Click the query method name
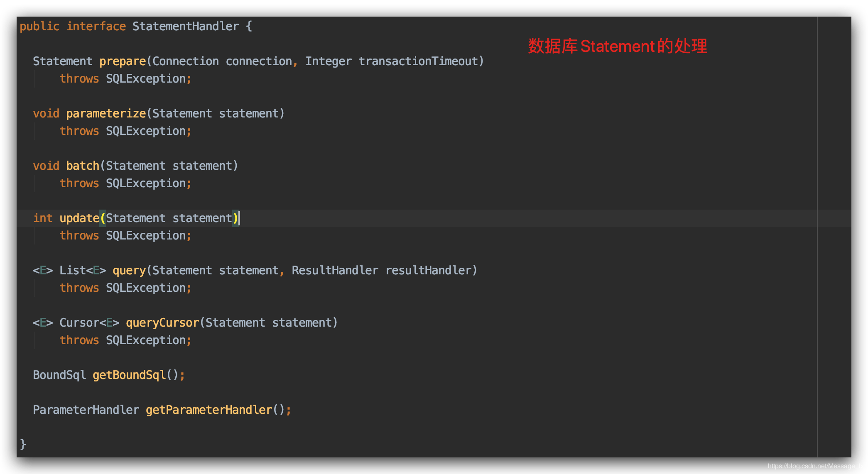868x474 pixels. tap(129, 271)
